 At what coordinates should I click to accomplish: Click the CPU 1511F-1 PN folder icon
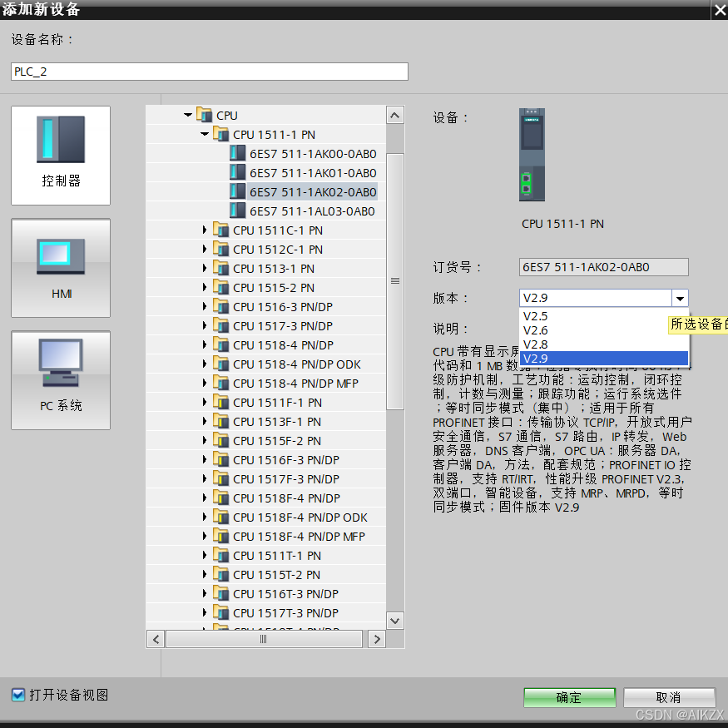coord(221,402)
